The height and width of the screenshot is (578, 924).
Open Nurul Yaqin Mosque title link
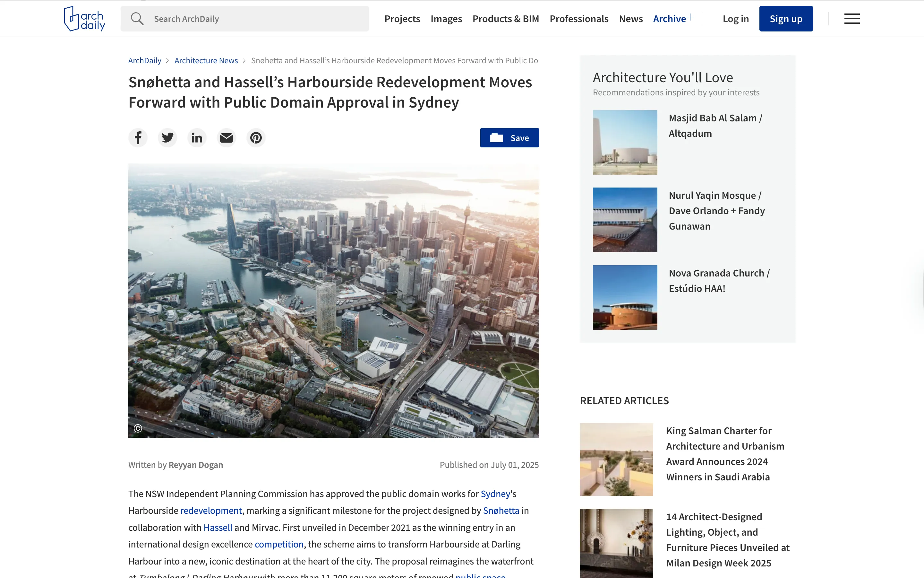[717, 211]
